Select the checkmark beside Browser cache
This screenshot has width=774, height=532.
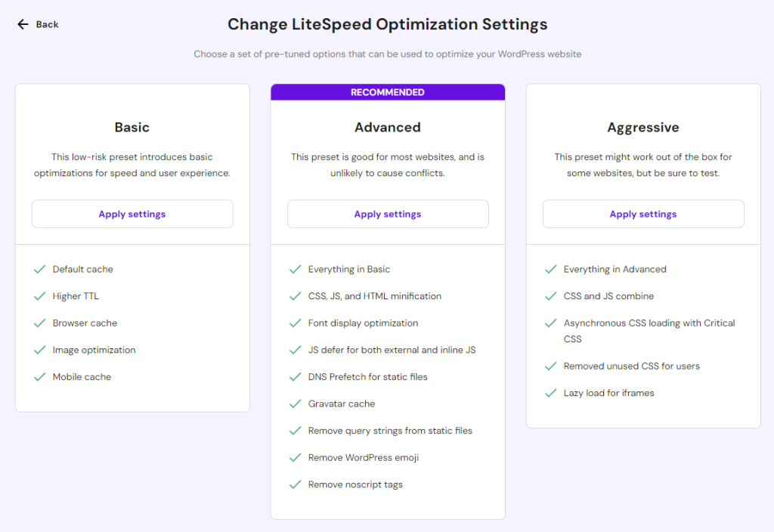39,323
